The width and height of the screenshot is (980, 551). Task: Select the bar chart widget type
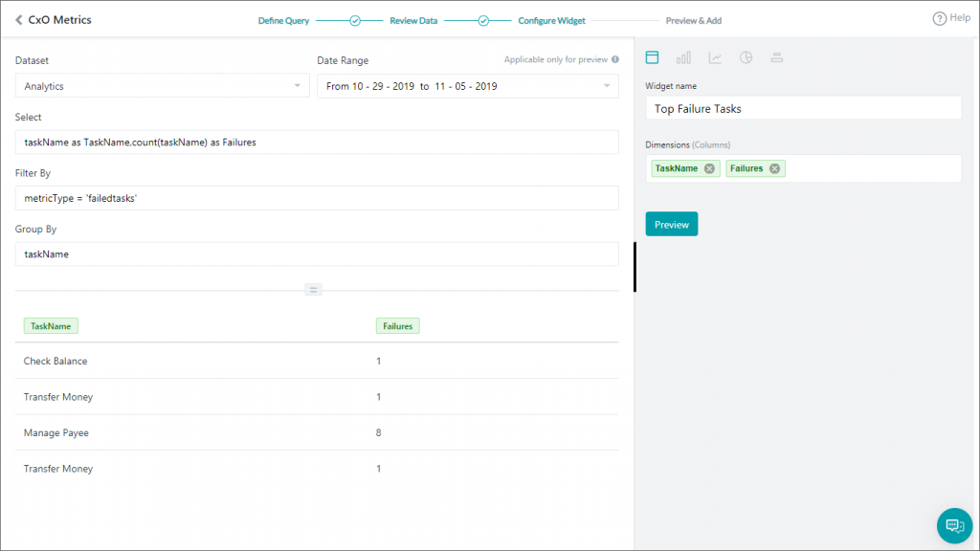click(682, 57)
